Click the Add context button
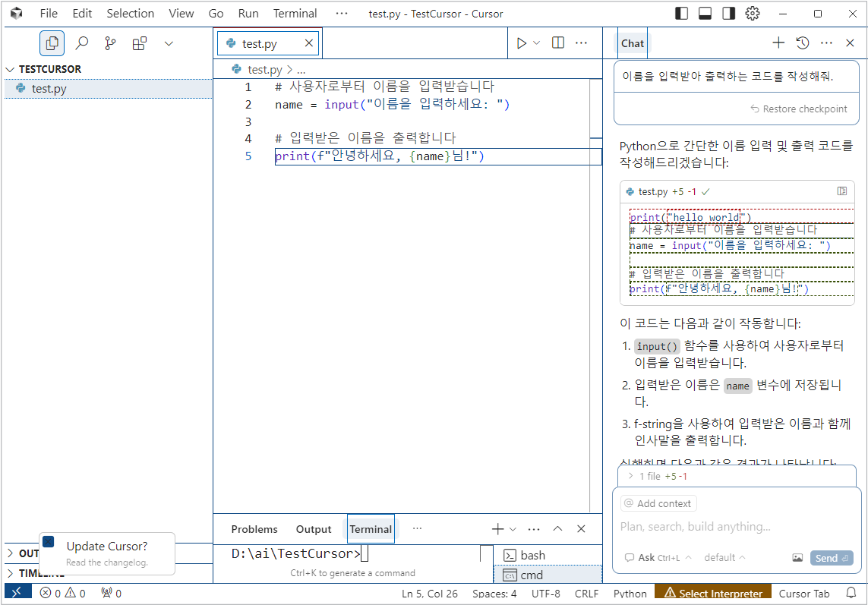 click(658, 504)
